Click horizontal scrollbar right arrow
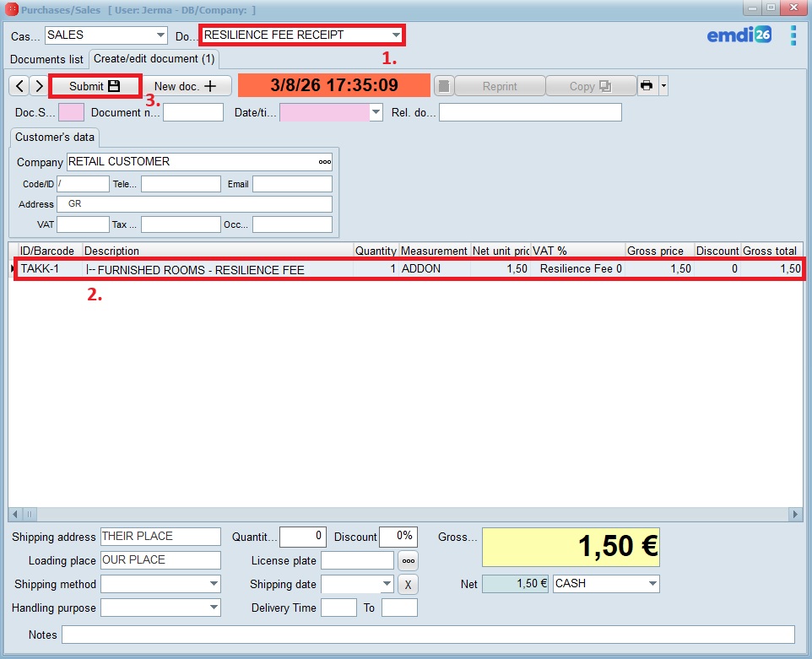The width and height of the screenshot is (812, 659). [x=796, y=514]
